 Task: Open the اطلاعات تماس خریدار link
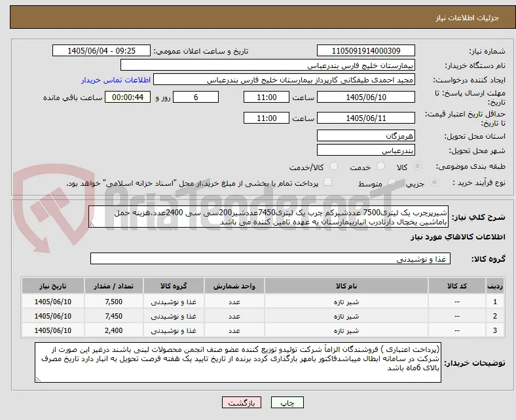tap(116, 80)
